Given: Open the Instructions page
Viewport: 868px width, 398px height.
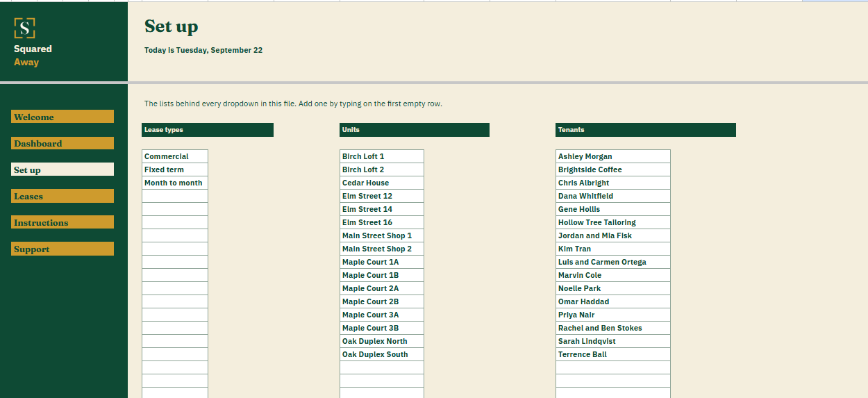Looking at the screenshot, I should 62,222.
